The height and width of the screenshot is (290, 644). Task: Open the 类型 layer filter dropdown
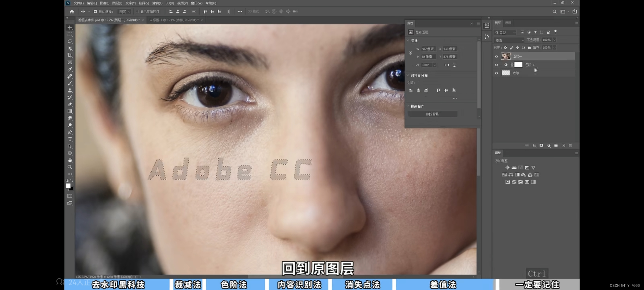[x=505, y=32]
